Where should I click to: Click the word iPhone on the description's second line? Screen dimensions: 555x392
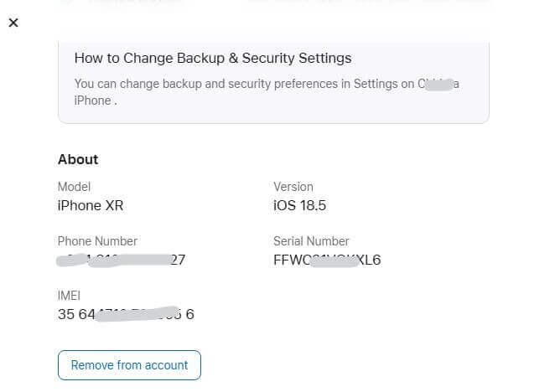tap(92, 101)
